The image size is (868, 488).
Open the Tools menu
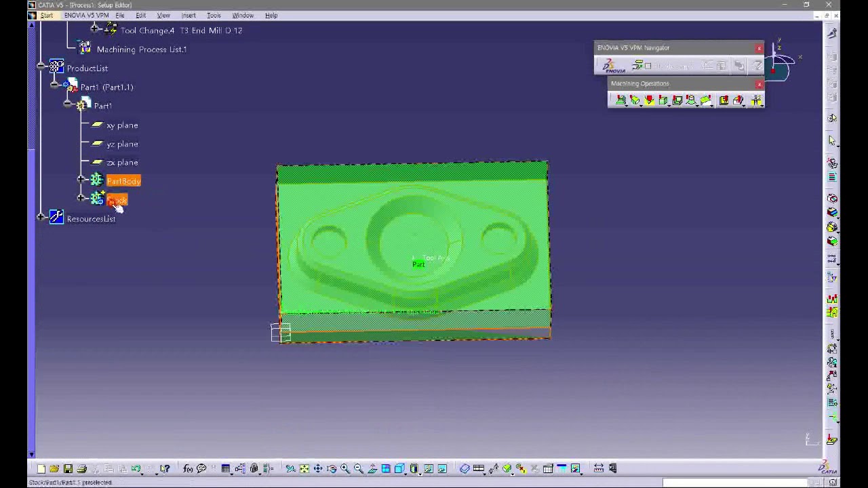[x=214, y=15]
